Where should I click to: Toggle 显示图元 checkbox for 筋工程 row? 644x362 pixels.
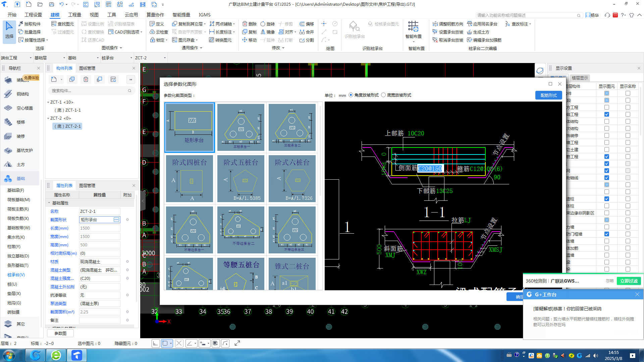click(x=606, y=157)
